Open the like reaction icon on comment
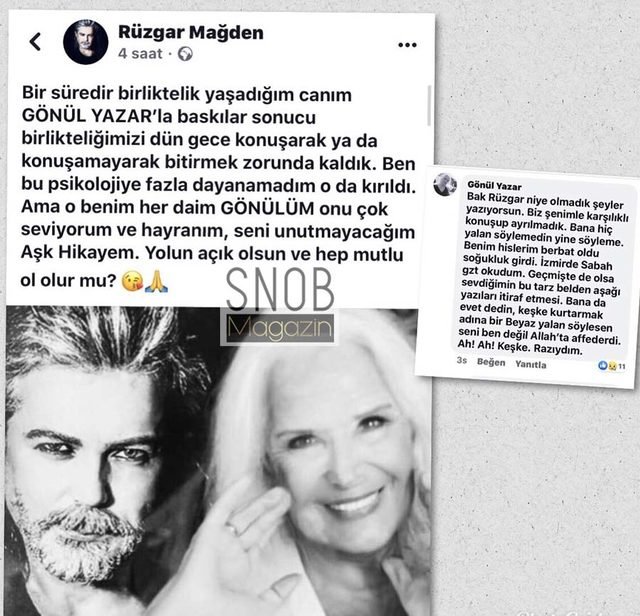Image resolution: width=640 pixels, height=616 pixels. (602, 366)
